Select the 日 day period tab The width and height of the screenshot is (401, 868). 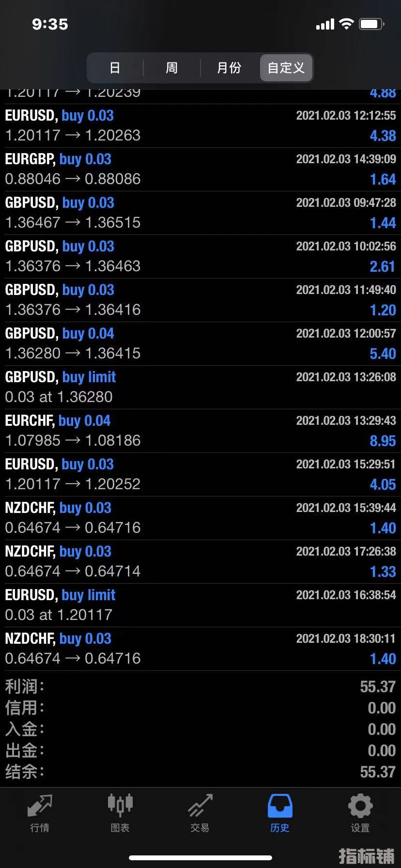click(x=115, y=68)
